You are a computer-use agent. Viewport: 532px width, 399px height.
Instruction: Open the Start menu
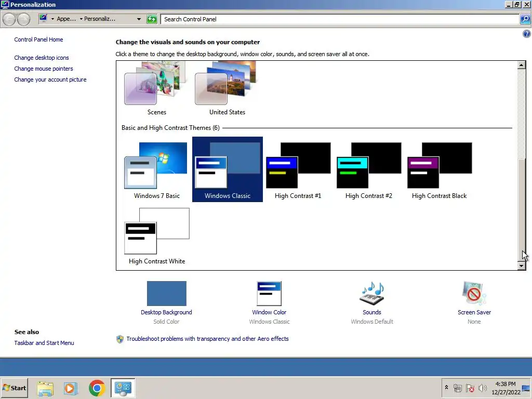pos(14,388)
